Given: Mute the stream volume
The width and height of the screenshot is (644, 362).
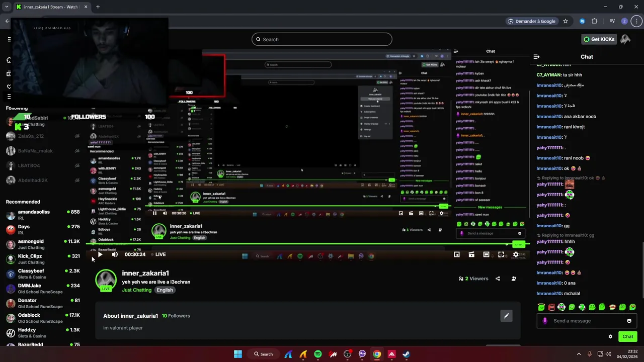Looking at the screenshot, I should [115, 254].
